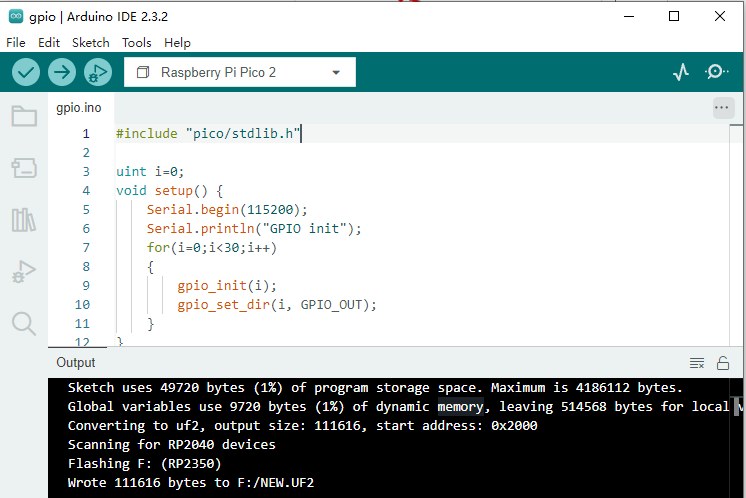Click the 'Scanning for RP2040 devices' line

[x=172, y=445]
